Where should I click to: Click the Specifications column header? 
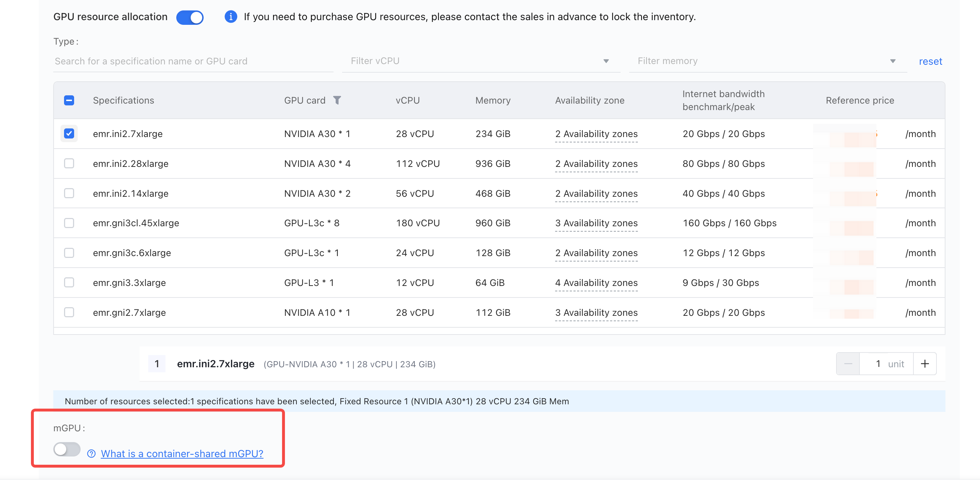(124, 100)
